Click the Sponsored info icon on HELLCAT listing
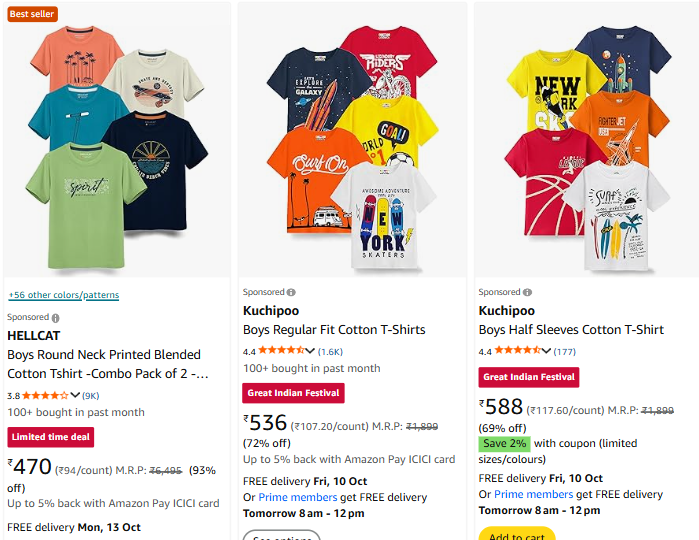Viewport: 699px width, 540px height. coord(56,317)
